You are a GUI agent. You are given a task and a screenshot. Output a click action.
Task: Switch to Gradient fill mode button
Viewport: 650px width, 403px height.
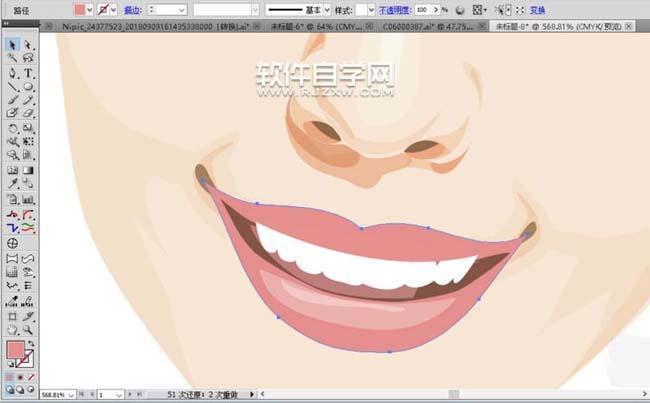(20, 377)
